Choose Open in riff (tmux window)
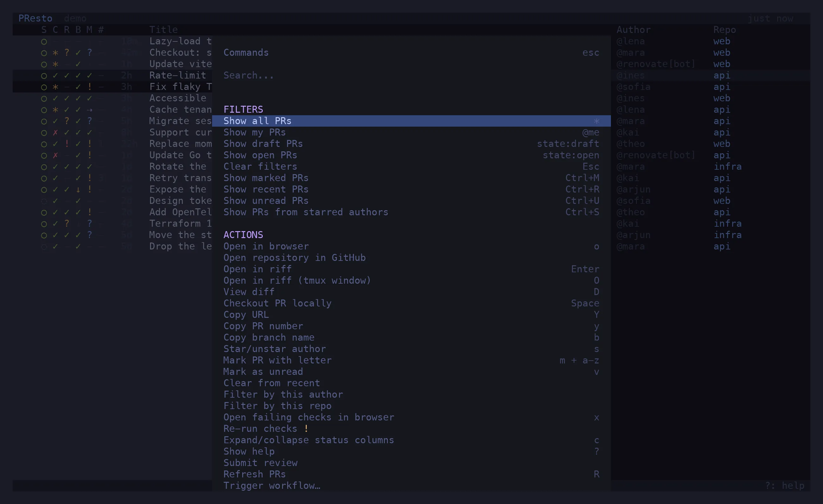Image resolution: width=823 pixels, height=504 pixels. (411, 280)
